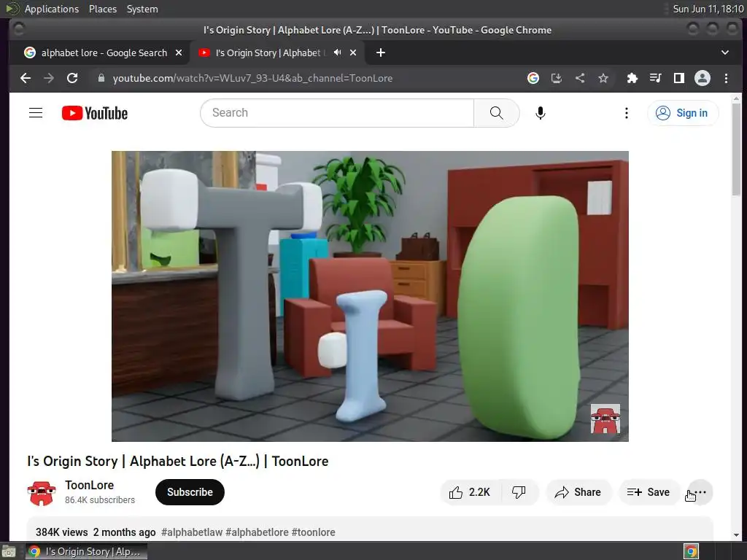Click the page vertical scrollbar

[x=737, y=149]
